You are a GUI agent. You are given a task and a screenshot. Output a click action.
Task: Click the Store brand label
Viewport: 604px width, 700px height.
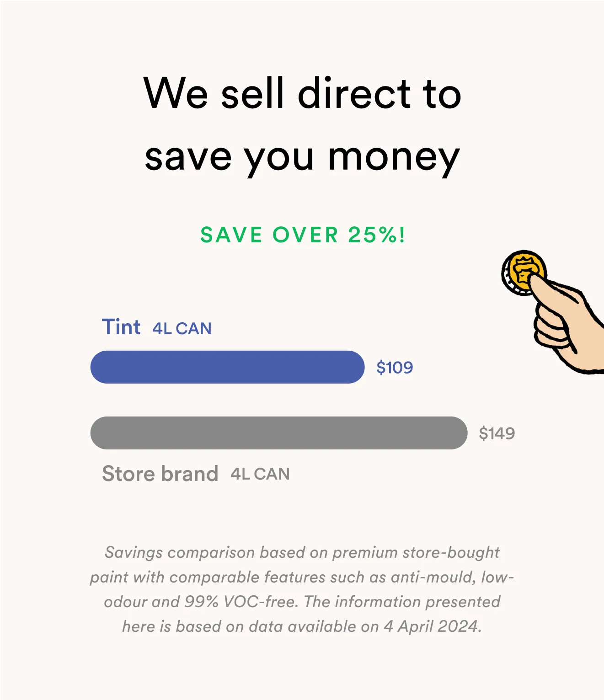pyautogui.click(x=160, y=474)
